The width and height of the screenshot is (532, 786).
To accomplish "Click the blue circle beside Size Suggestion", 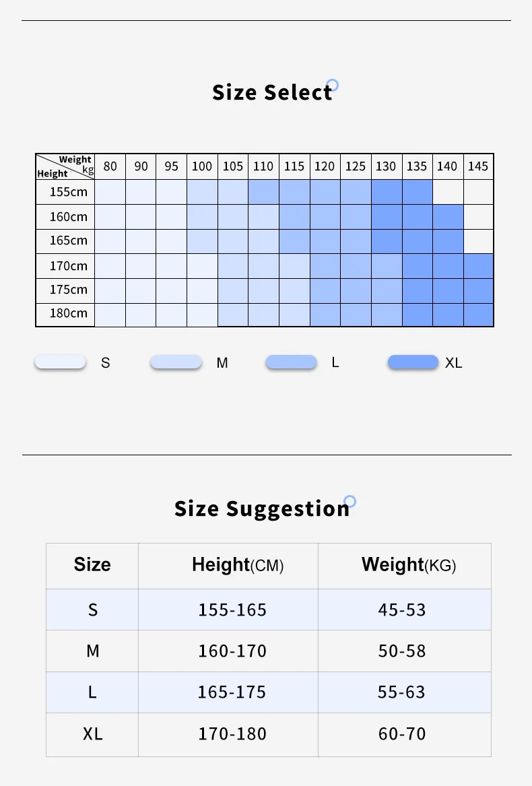I will pos(350,501).
